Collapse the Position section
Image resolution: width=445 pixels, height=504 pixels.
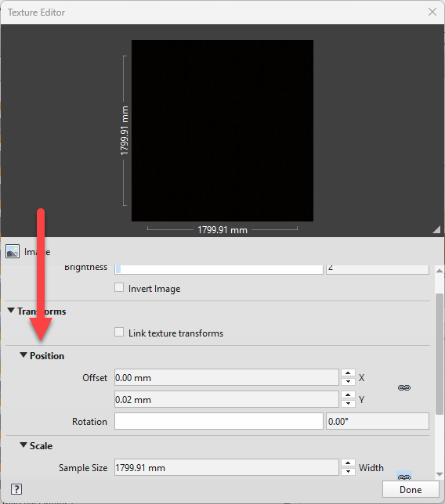24,355
